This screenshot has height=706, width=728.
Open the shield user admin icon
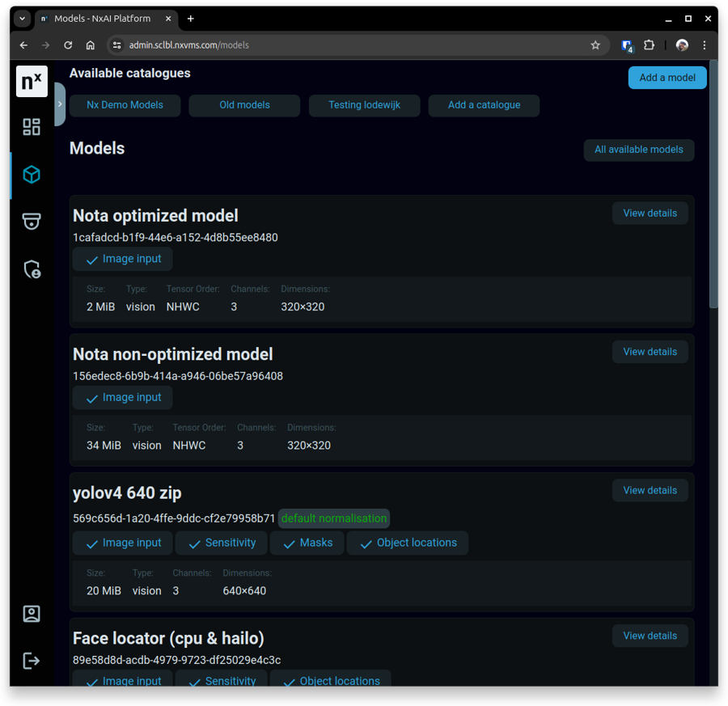[x=32, y=269]
